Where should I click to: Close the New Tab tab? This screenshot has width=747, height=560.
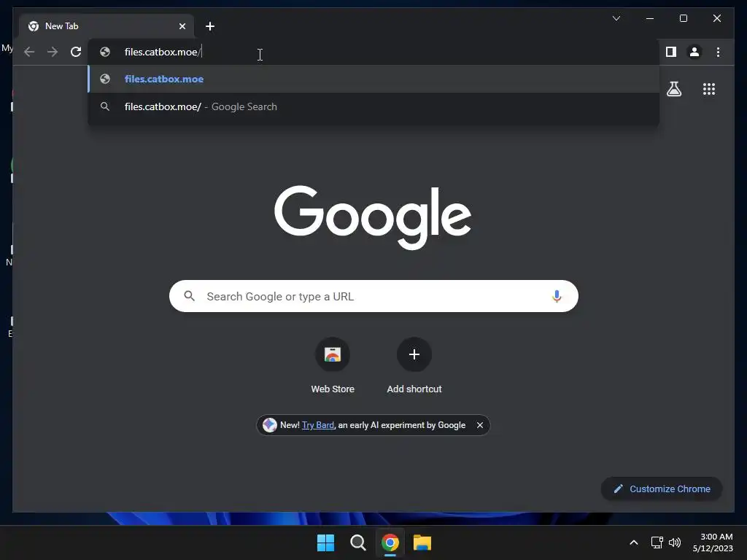(182, 26)
